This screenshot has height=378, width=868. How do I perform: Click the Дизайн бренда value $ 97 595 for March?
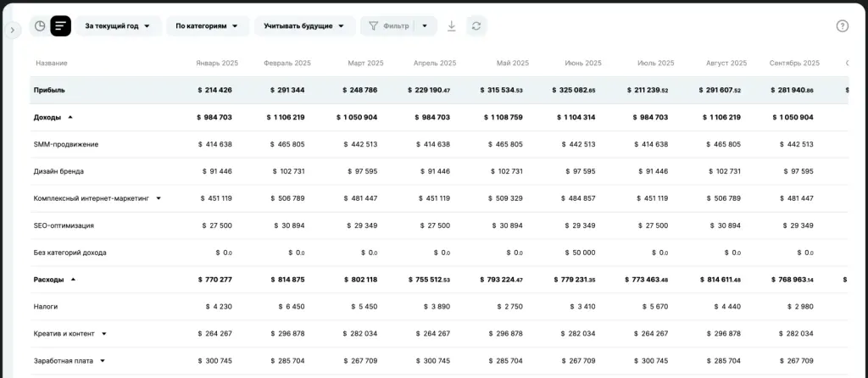point(363,171)
